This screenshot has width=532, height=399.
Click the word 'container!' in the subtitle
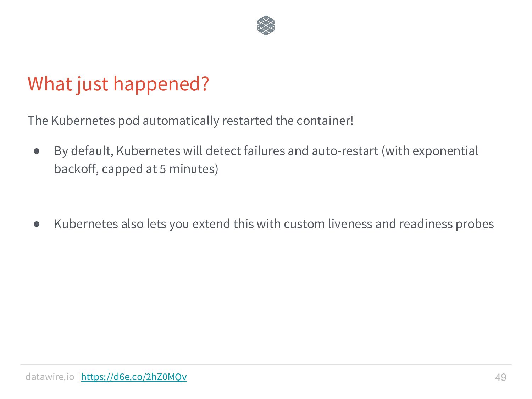(325, 121)
